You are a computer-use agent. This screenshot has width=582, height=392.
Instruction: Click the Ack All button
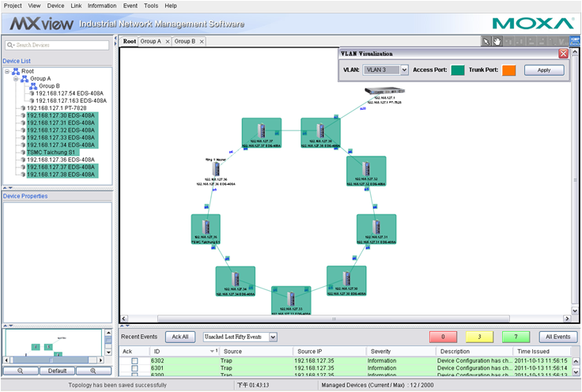[x=180, y=337]
